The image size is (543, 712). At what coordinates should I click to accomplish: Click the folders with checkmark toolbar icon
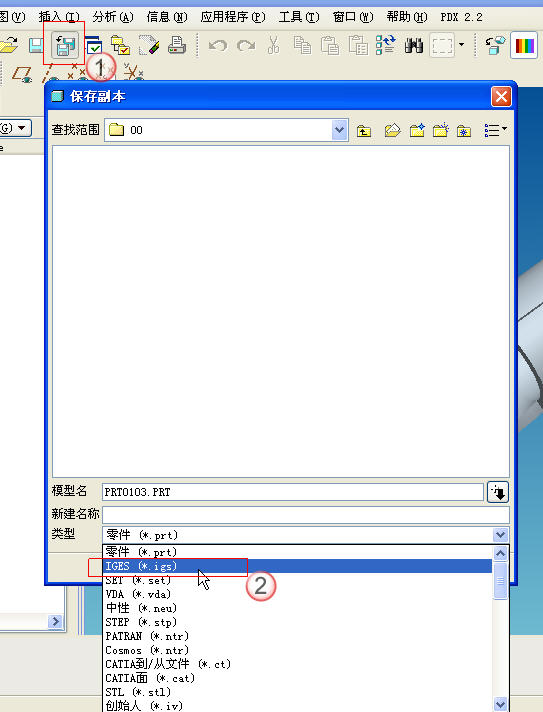click(120, 45)
